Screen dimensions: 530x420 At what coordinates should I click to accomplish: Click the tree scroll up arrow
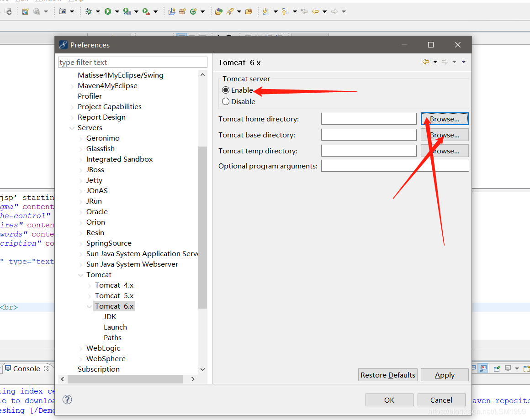click(202, 74)
